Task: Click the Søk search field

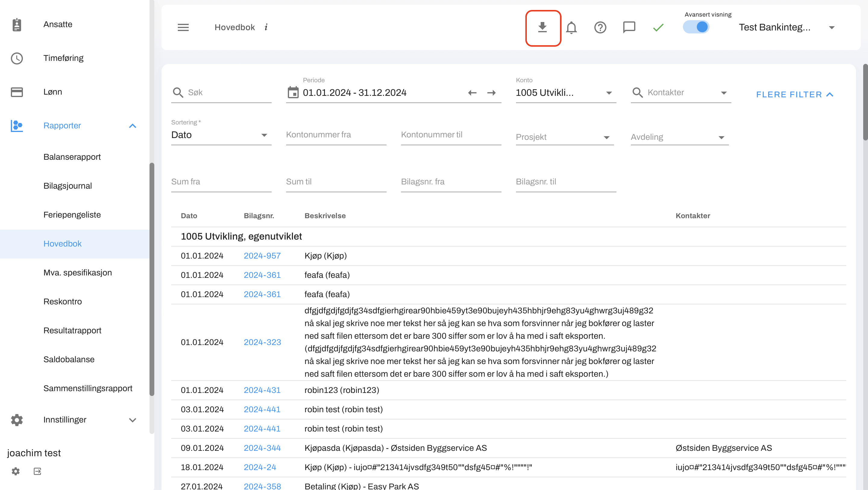Action: click(228, 93)
